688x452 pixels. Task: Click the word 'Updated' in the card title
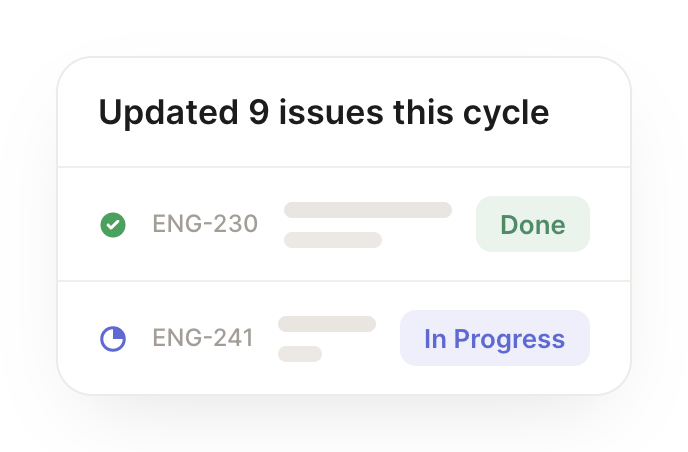(168, 113)
